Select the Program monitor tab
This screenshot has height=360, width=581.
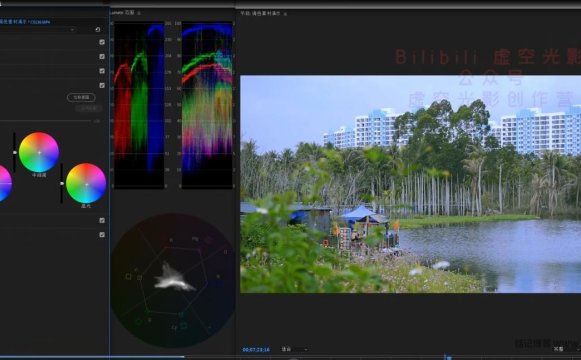[x=260, y=13]
